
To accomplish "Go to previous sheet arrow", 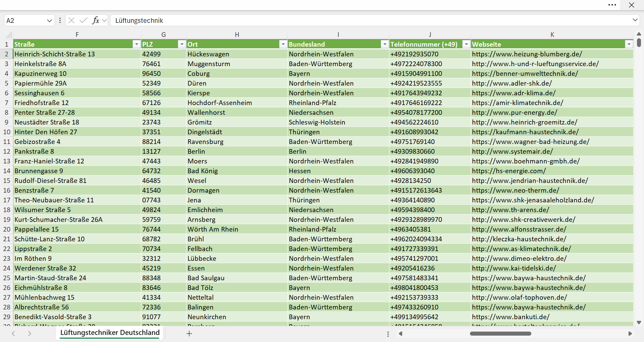I will [13, 334].
